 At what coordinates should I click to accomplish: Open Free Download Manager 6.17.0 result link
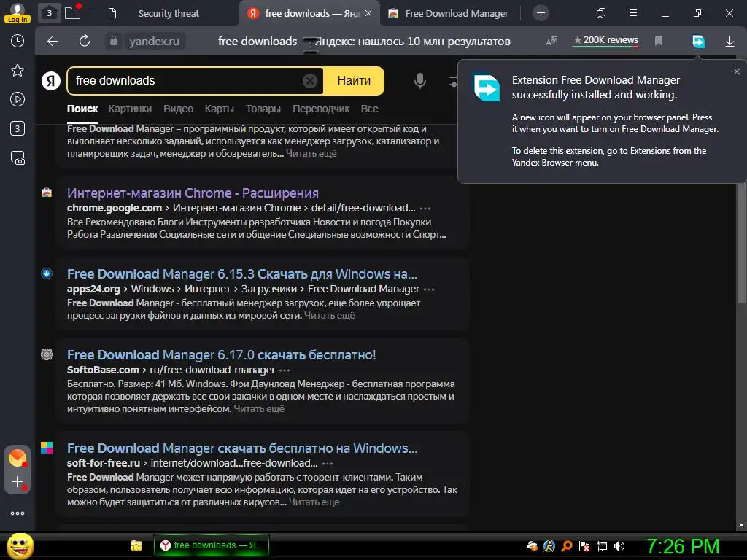(x=221, y=355)
